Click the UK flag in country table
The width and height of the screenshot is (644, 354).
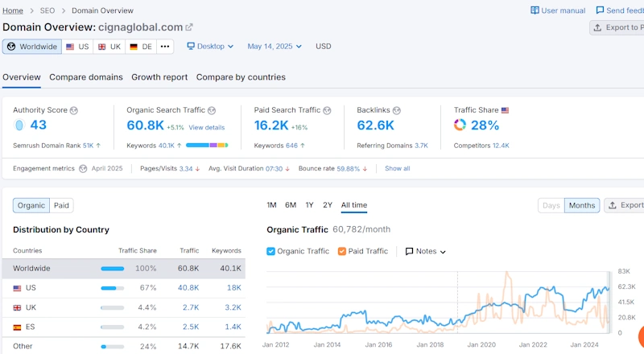[x=17, y=307]
